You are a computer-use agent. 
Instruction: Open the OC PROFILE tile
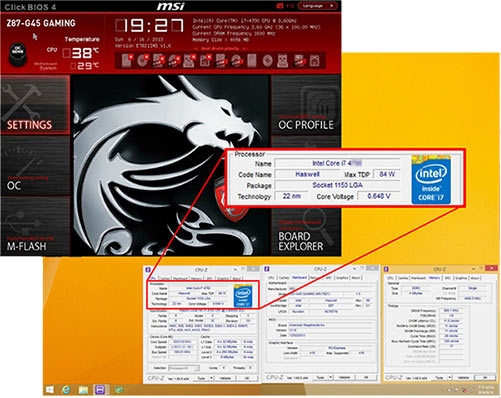[x=306, y=104]
